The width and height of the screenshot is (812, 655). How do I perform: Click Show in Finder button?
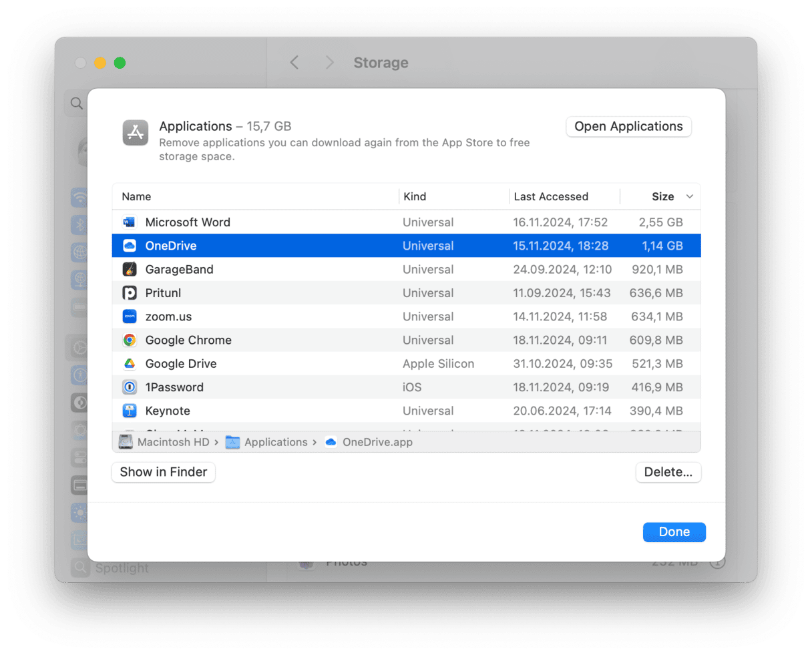point(164,472)
